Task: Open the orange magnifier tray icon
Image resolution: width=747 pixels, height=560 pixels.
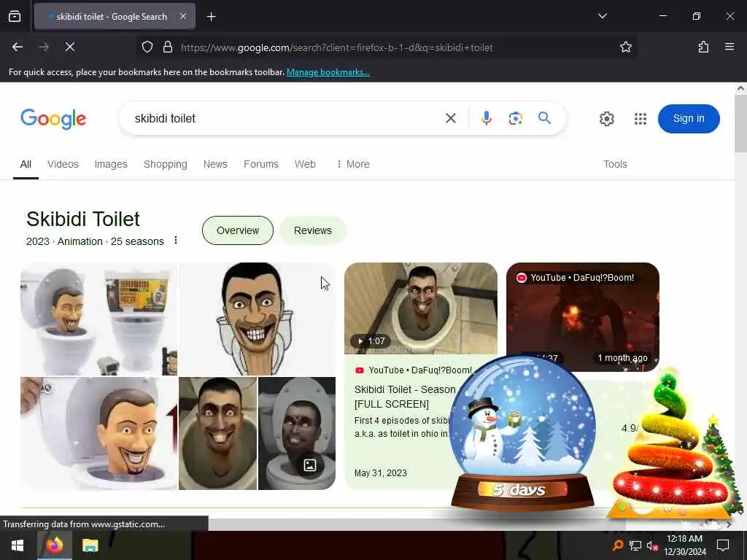Action: 617,545
